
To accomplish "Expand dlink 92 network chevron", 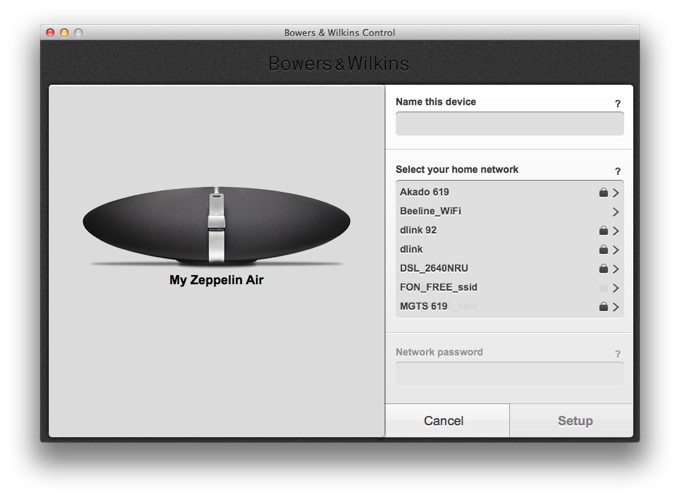I will tap(616, 231).
